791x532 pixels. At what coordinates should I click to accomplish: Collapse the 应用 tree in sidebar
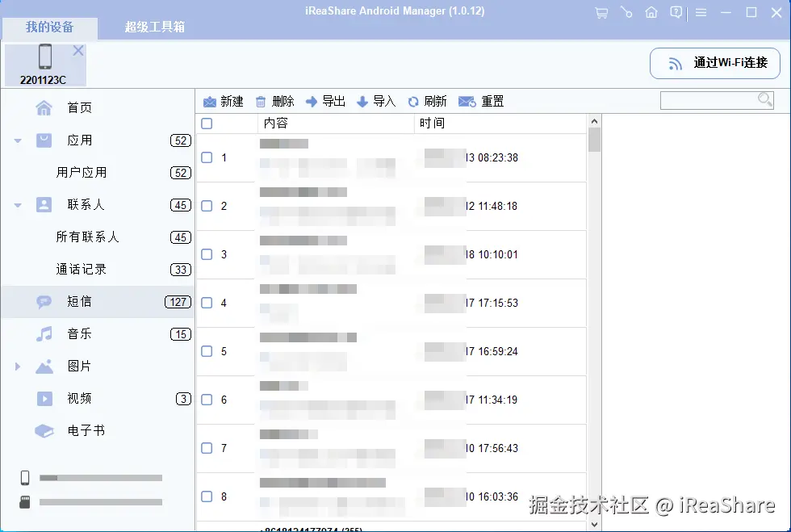click(17, 139)
